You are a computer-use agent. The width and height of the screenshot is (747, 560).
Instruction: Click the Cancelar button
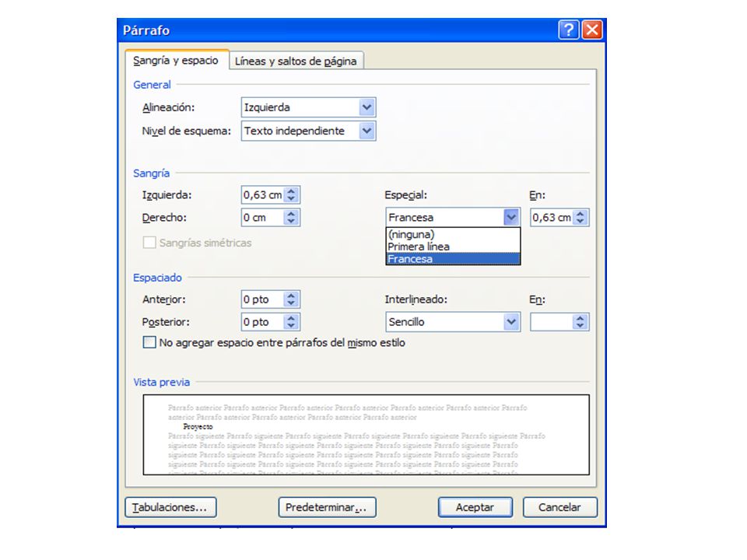point(559,508)
